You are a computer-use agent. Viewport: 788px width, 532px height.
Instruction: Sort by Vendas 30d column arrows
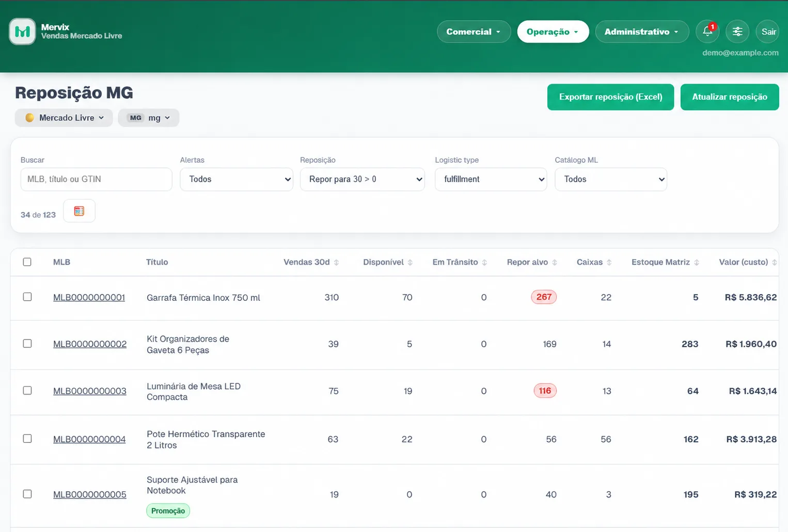tap(336, 263)
